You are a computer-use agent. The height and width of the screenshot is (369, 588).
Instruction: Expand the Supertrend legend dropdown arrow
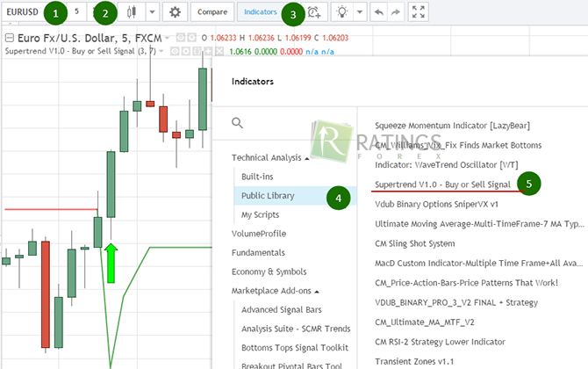[161, 51]
